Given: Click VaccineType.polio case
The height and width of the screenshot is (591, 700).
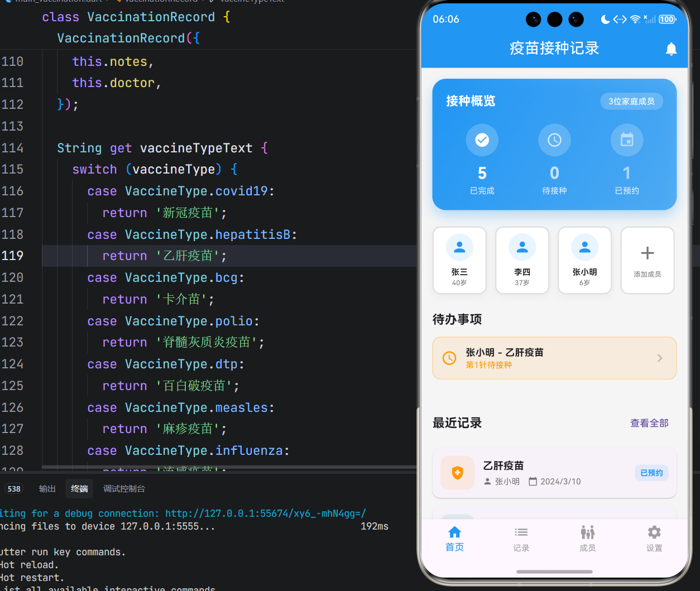Looking at the screenshot, I should click(189, 321).
